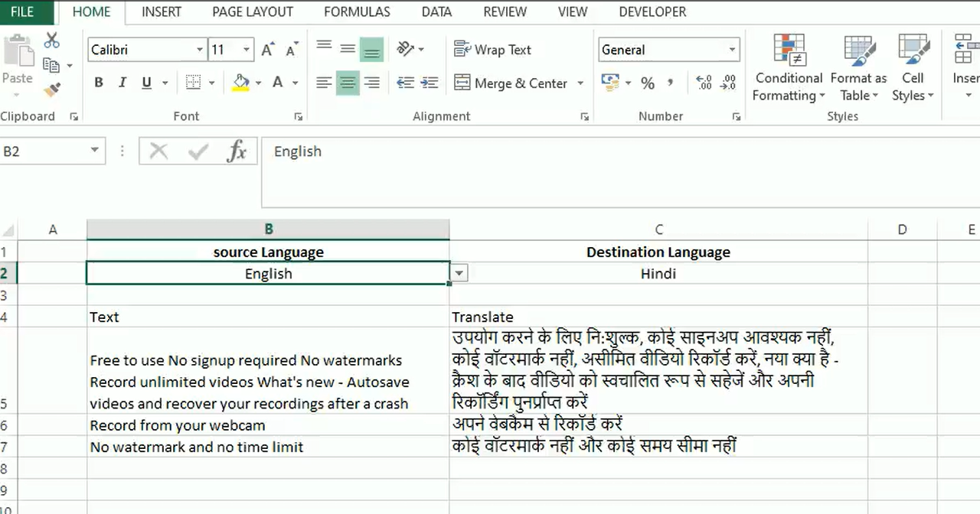Open the General number format dropdown
This screenshot has width=980, height=514.
732,50
